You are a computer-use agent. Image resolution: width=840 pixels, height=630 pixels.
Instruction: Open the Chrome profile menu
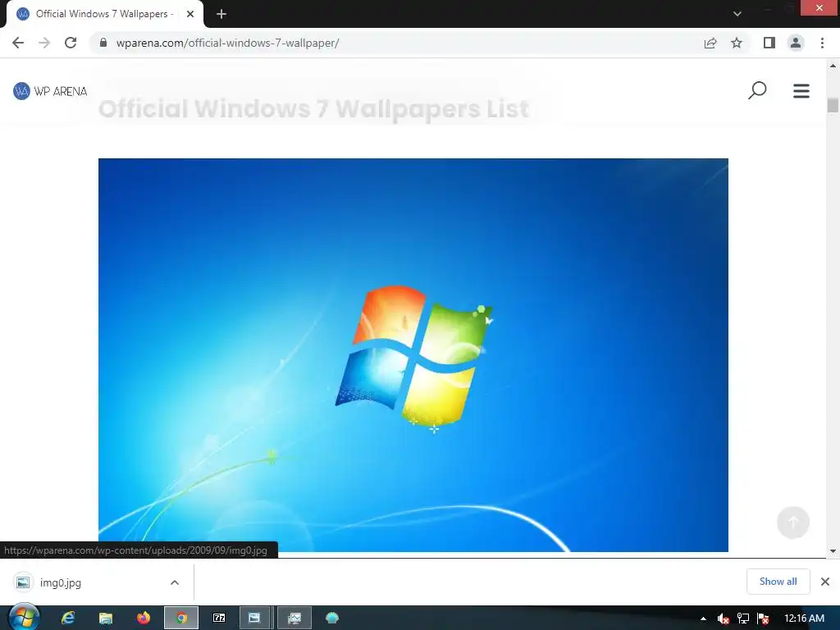[x=796, y=43]
